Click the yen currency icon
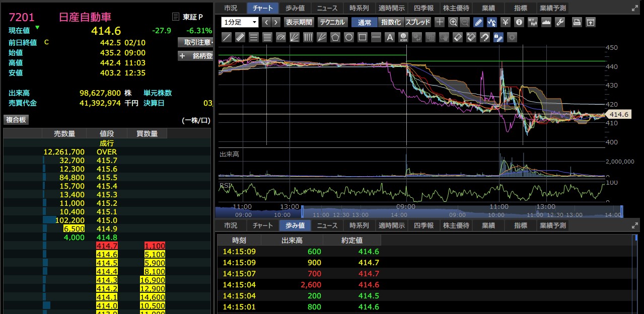Viewport: 644px width, 314px height. pos(506,22)
